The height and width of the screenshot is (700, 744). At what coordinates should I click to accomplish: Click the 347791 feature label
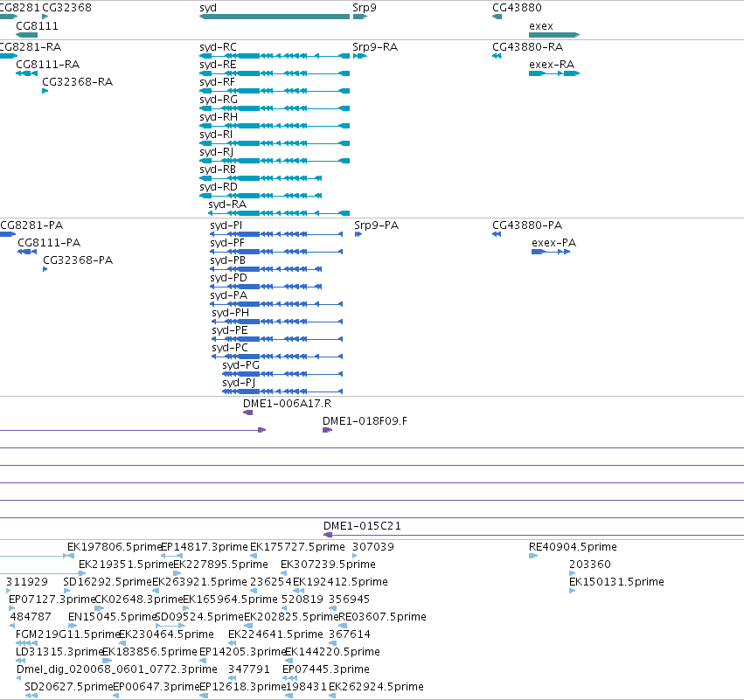click(x=248, y=669)
